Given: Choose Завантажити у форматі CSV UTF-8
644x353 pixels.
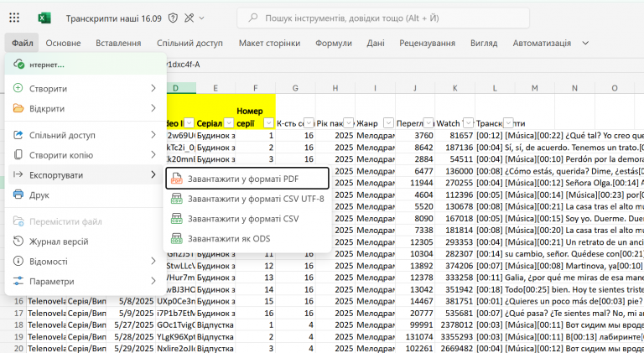Looking at the screenshot, I should coord(247,199).
